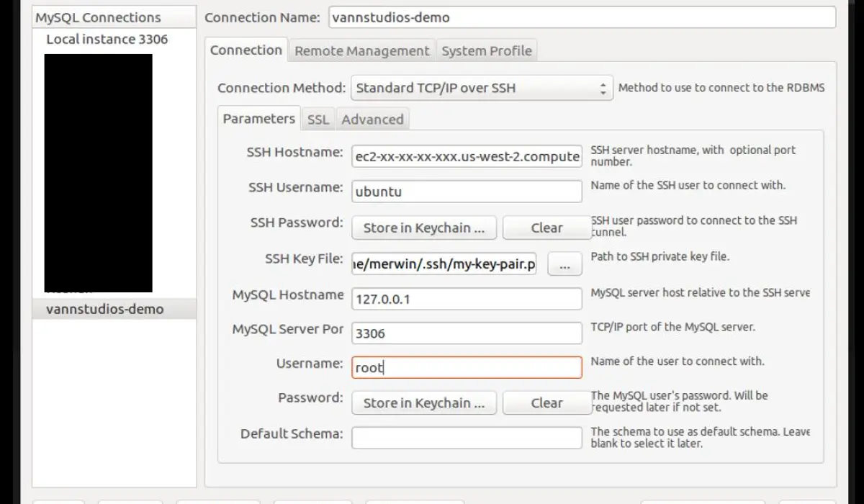Image resolution: width=864 pixels, height=504 pixels.
Task: Switch to the Advanced parameters tab
Action: click(x=372, y=120)
